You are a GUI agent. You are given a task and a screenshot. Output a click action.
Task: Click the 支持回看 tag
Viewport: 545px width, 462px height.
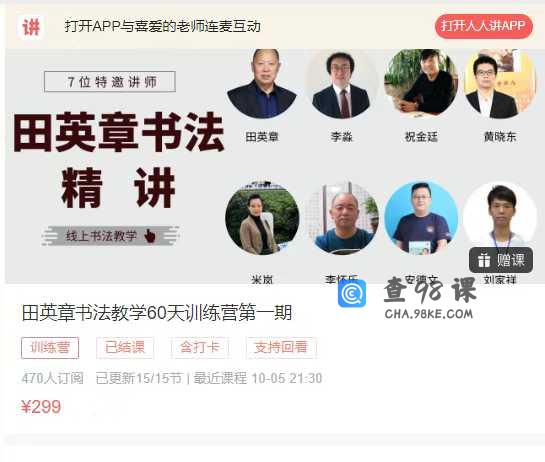point(281,348)
